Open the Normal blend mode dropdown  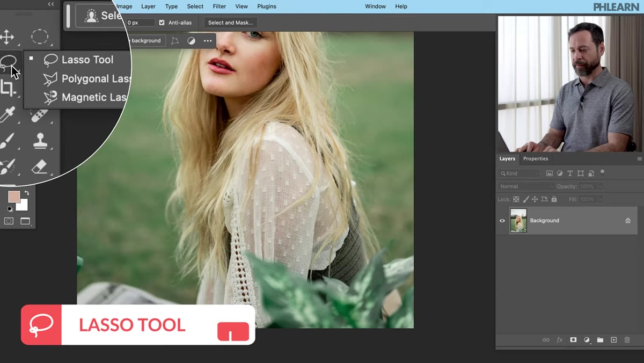[526, 186]
